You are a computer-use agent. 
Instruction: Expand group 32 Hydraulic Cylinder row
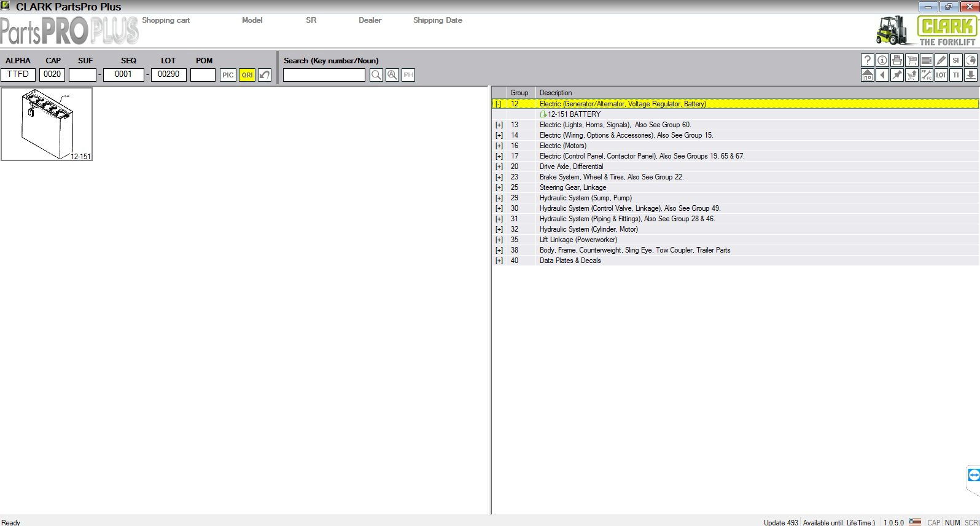(499, 229)
